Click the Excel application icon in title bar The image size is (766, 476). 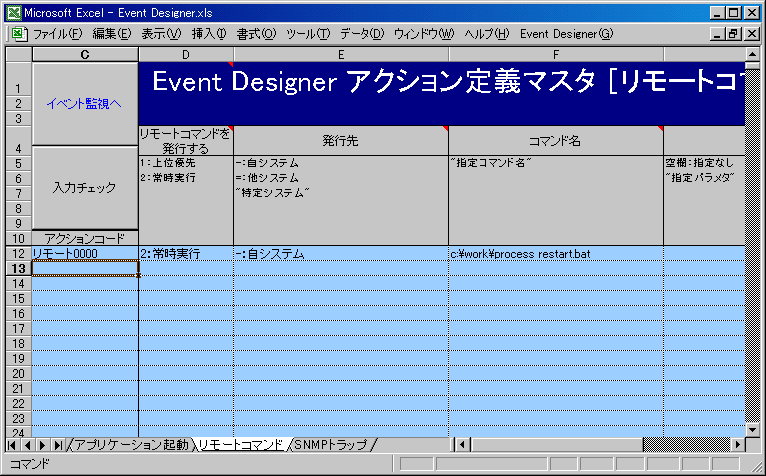14,12
